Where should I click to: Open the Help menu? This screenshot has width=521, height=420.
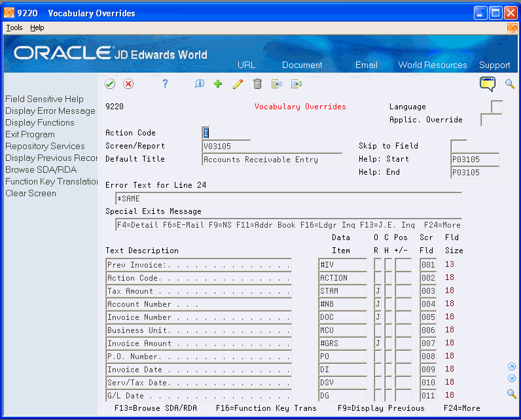(37, 28)
